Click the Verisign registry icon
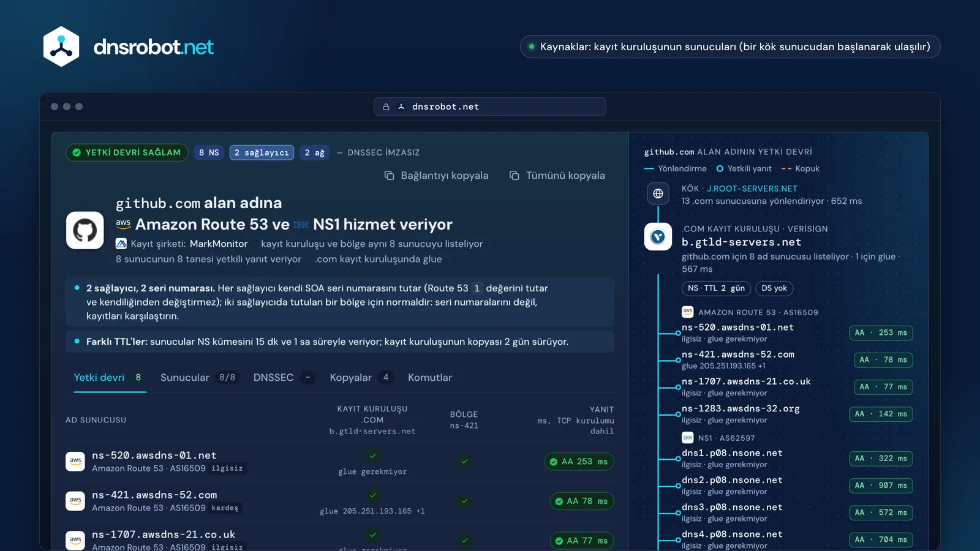980x551 pixels. tap(658, 236)
